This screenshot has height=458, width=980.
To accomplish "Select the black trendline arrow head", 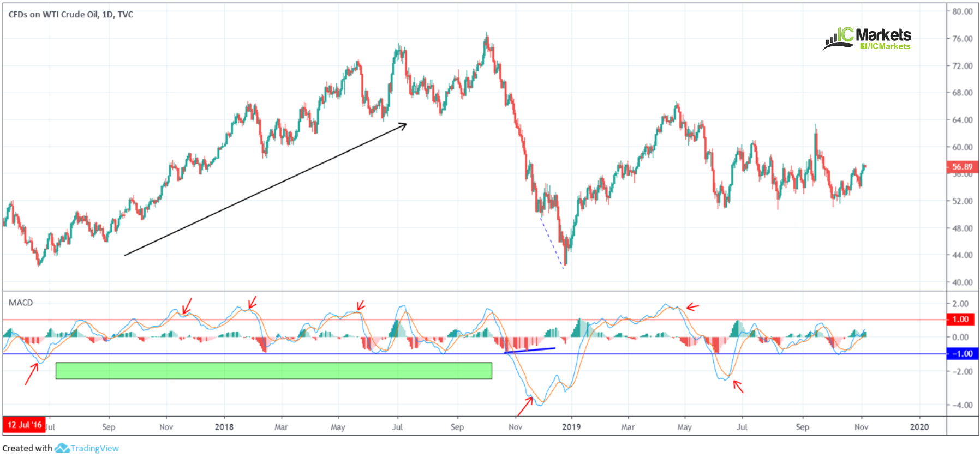I will tap(403, 126).
